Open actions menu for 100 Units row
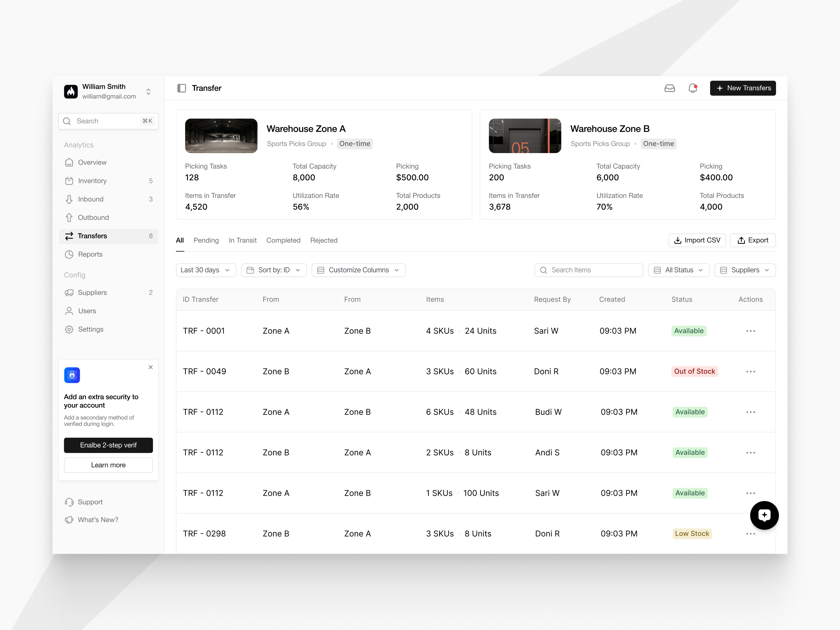 pos(750,493)
